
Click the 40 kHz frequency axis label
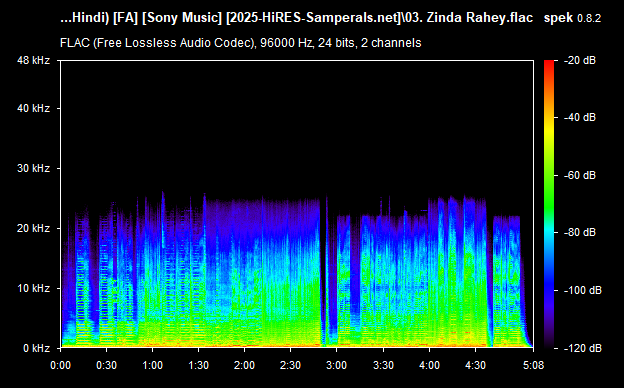[33, 108]
